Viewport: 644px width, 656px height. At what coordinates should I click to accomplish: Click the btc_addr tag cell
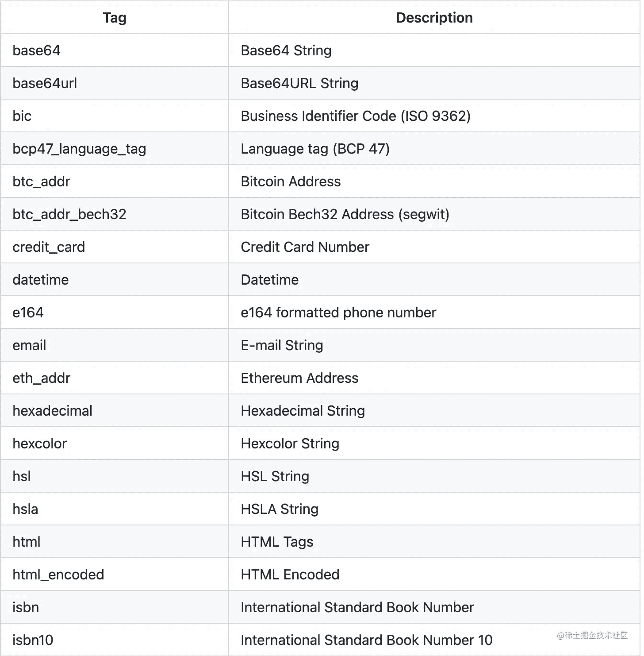coord(41,181)
